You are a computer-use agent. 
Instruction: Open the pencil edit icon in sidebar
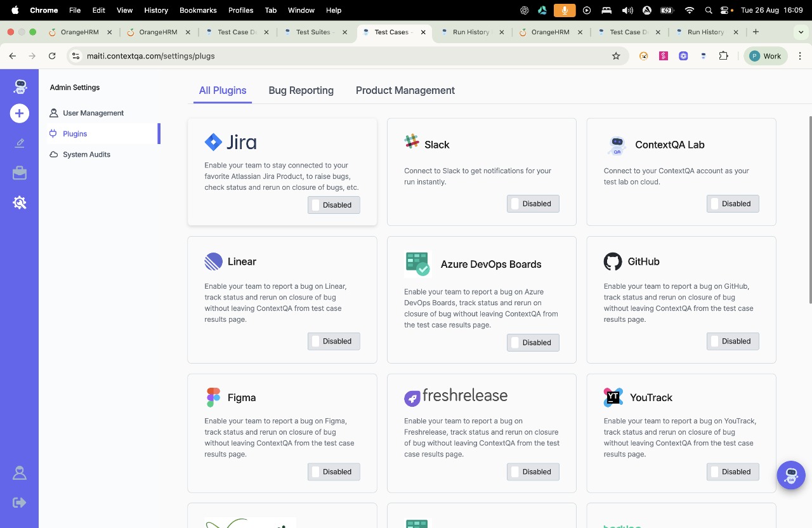[20, 143]
